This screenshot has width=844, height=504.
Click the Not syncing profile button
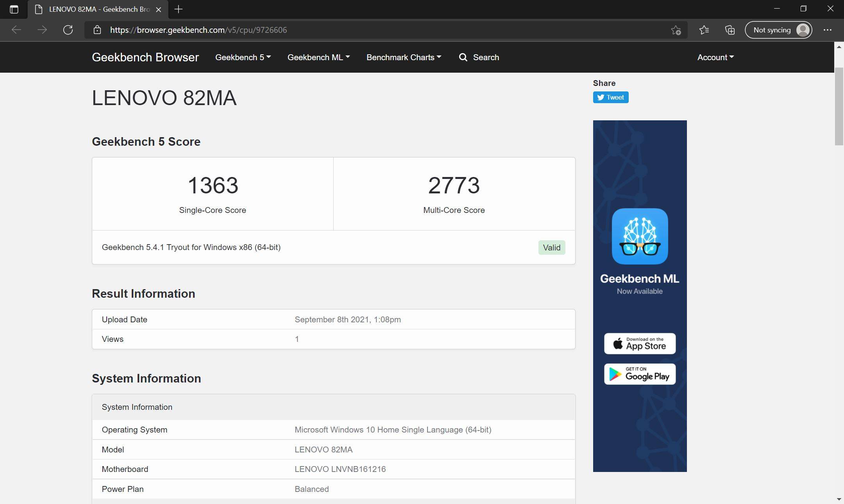(778, 30)
